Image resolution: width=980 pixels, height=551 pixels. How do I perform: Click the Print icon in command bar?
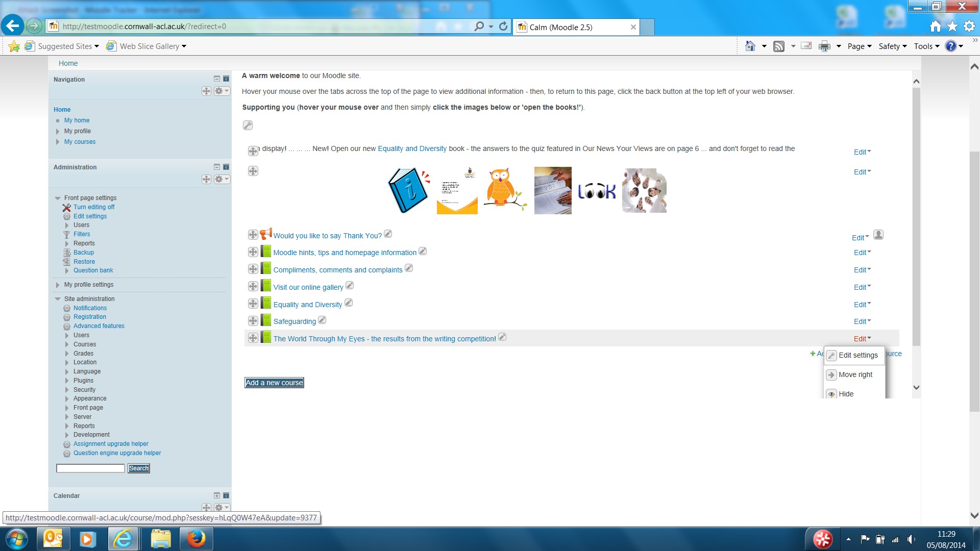coord(824,46)
